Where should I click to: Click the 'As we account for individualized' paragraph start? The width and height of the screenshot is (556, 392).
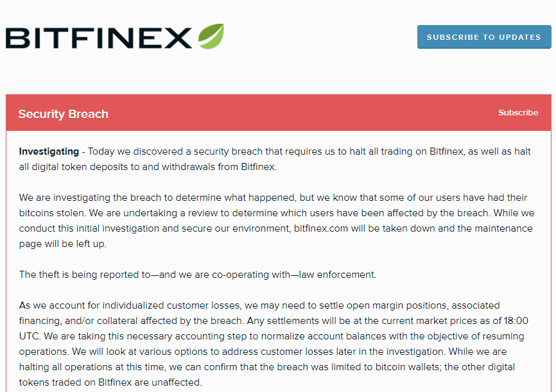pos(96,305)
